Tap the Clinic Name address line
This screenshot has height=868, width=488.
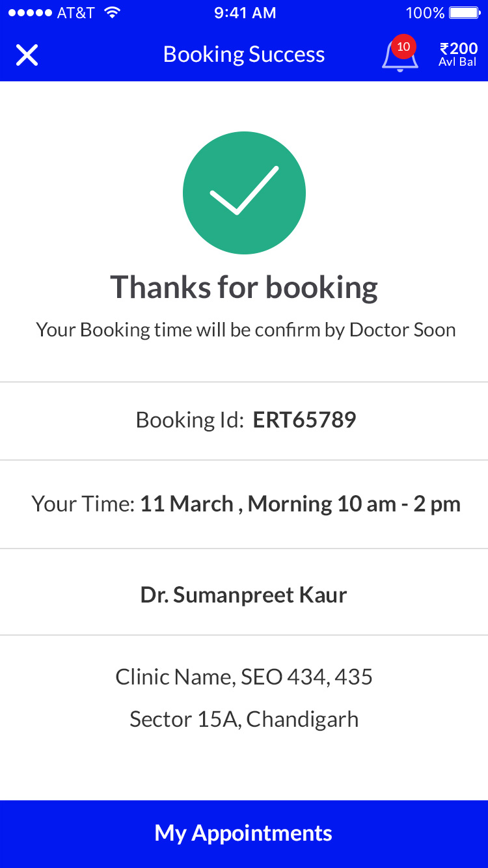point(244,677)
